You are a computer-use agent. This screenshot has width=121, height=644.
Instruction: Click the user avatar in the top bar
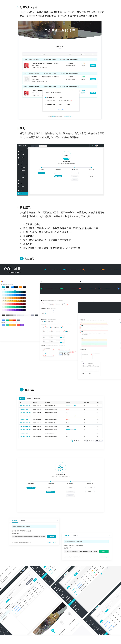point(96,145)
